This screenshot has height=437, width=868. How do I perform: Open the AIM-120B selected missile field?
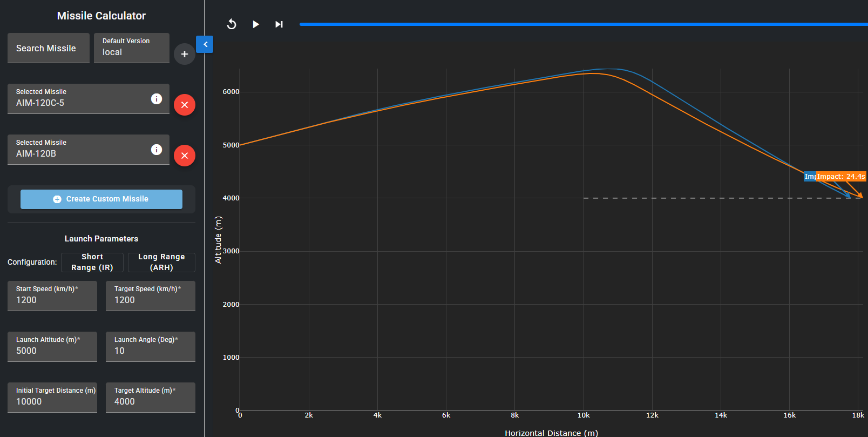click(x=81, y=150)
